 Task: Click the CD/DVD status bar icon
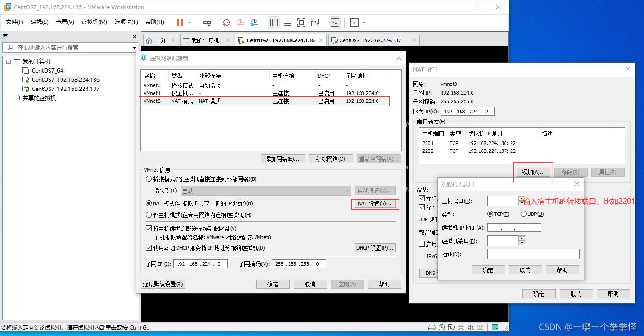(x=441, y=327)
